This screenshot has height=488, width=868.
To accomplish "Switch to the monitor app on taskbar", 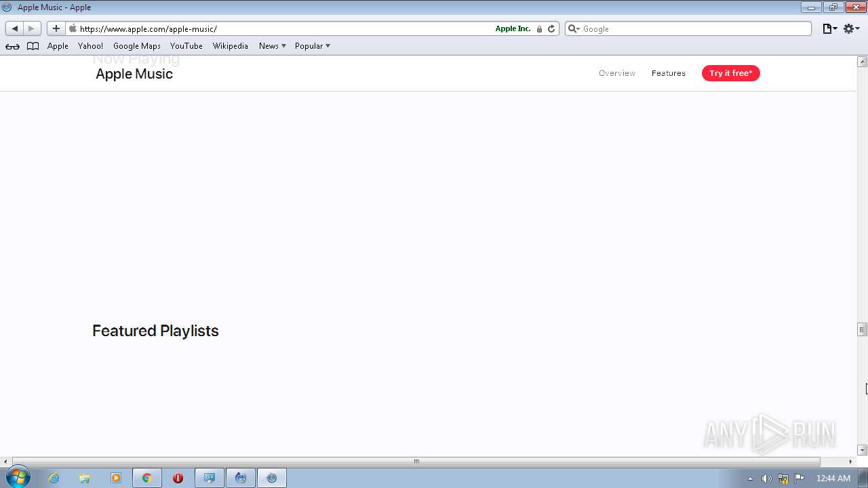I will tap(210, 478).
